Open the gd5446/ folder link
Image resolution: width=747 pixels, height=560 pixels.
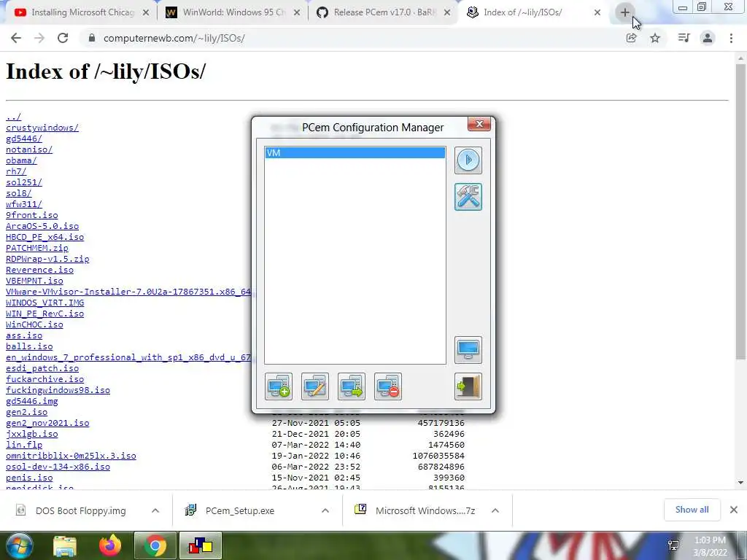(x=24, y=139)
